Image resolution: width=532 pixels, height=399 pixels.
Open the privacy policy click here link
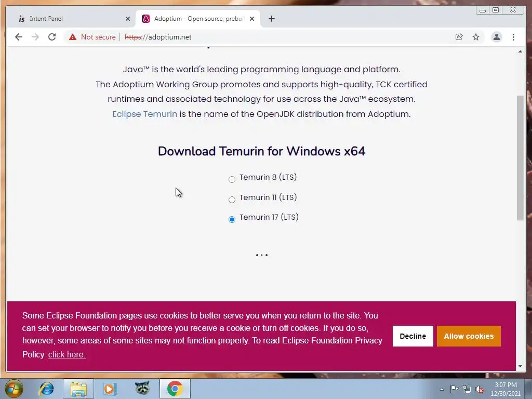point(67,354)
